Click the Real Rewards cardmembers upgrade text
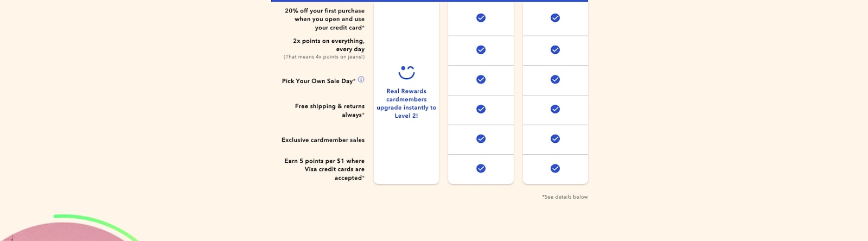The width and height of the screenshot is (868, 241). pyautogui.click(x=406, y=104)
